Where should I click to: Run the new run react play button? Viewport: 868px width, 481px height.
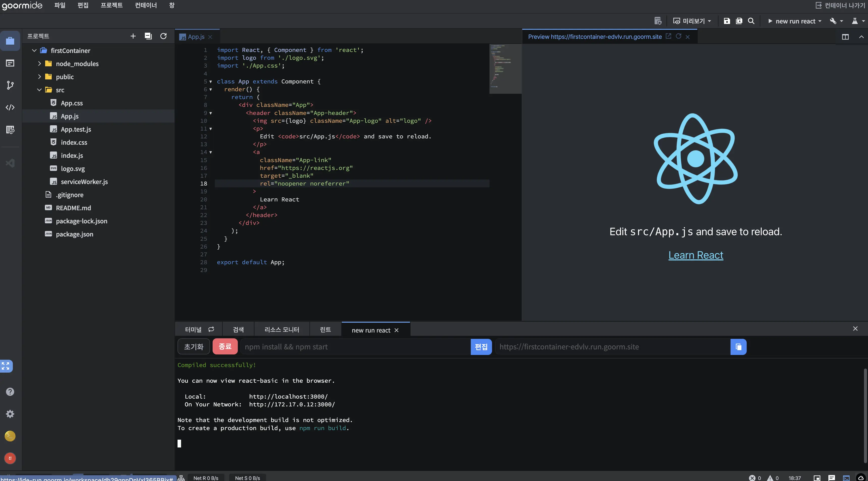pos(770,21)
